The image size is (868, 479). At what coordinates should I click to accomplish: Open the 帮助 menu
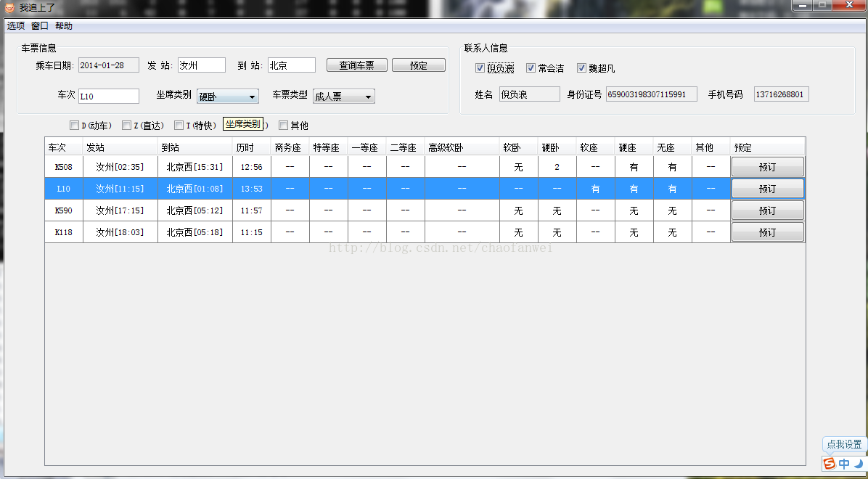[x=64, y=26]
